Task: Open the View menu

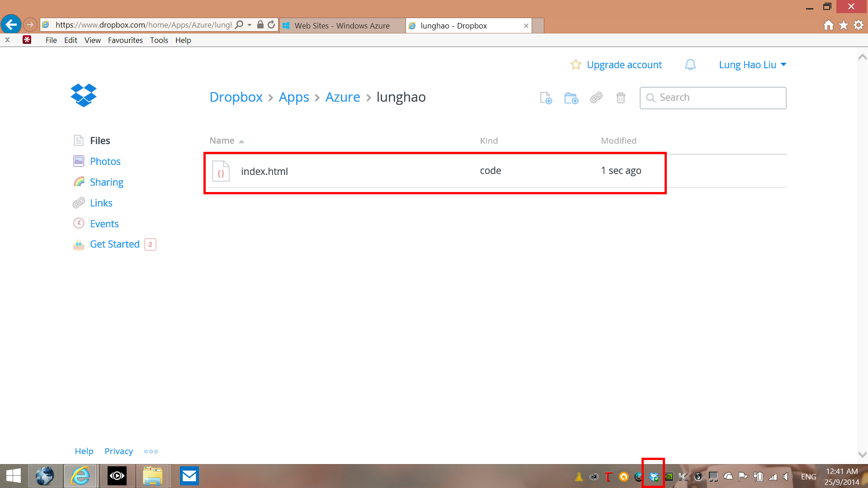Action: (93, 40)
